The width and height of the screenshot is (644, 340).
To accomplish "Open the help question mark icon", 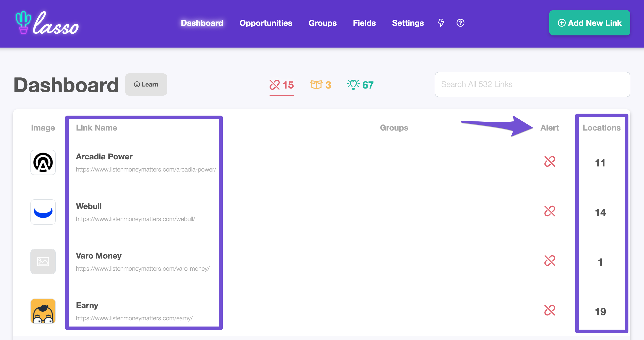I will (x=460, y=23).
